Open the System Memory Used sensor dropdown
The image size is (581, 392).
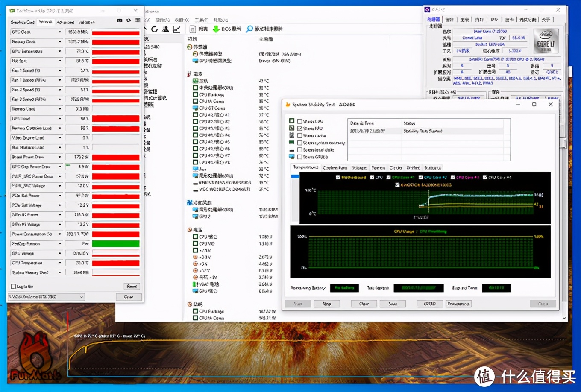click(60, 272)
